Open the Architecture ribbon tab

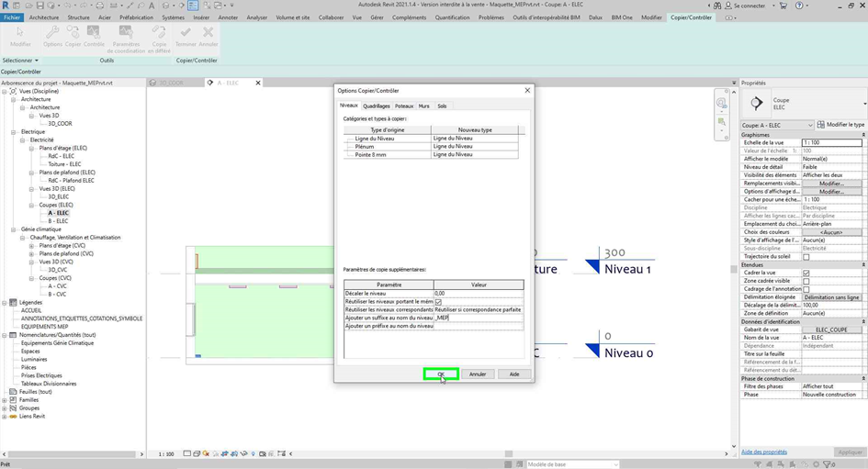pyautogui.click(x=43, y=17)
